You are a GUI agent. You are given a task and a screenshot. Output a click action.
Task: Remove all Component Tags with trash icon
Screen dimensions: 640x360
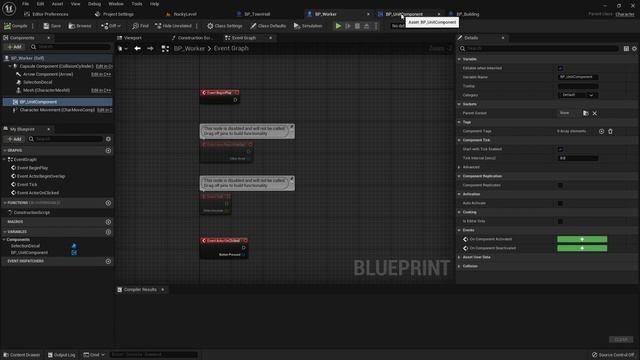[610, 131]
